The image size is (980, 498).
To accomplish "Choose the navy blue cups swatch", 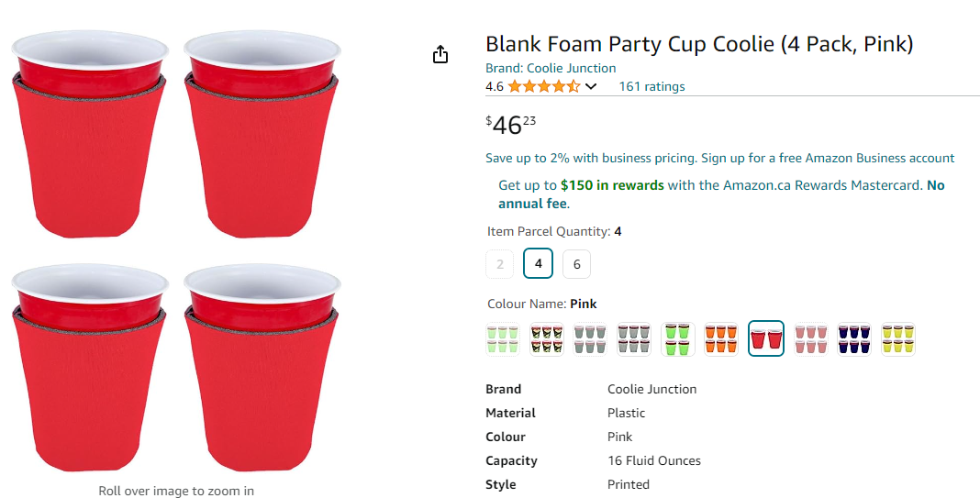I will click(854, 339).
